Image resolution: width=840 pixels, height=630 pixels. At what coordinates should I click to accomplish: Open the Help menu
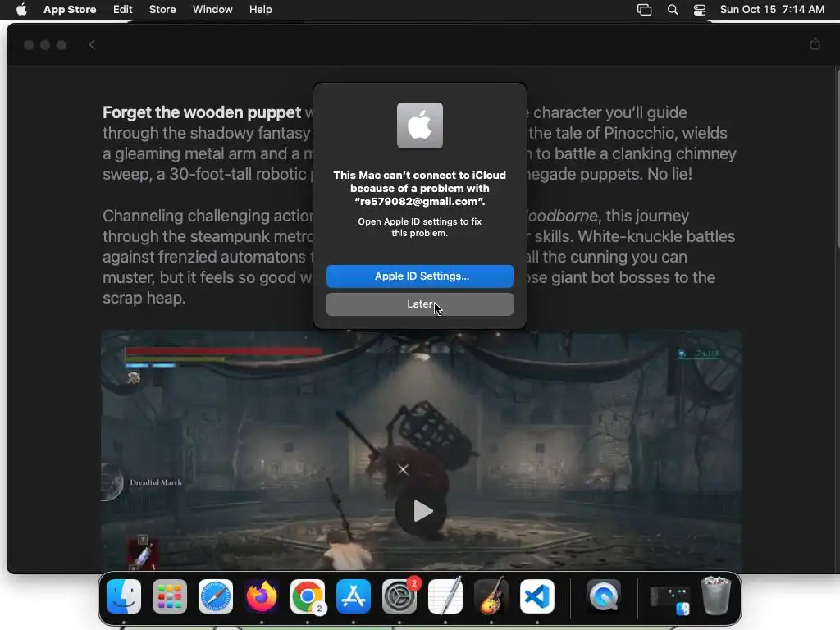[260, 10]
